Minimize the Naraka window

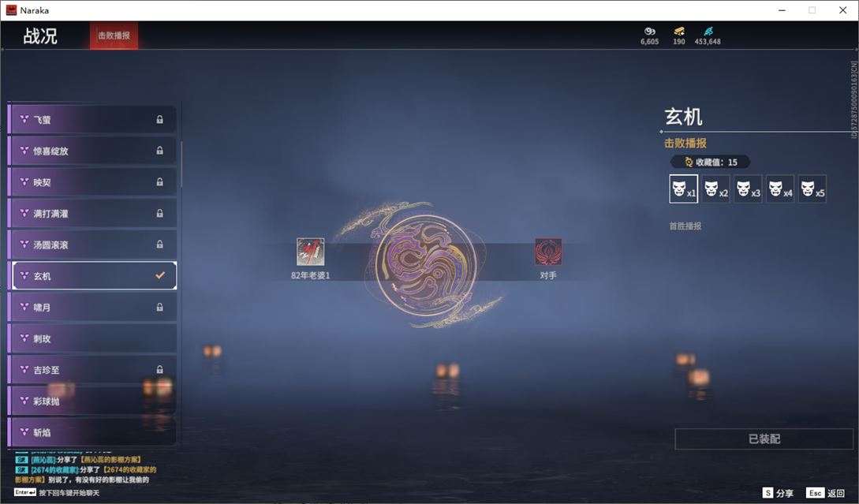[x=782, y=10]
